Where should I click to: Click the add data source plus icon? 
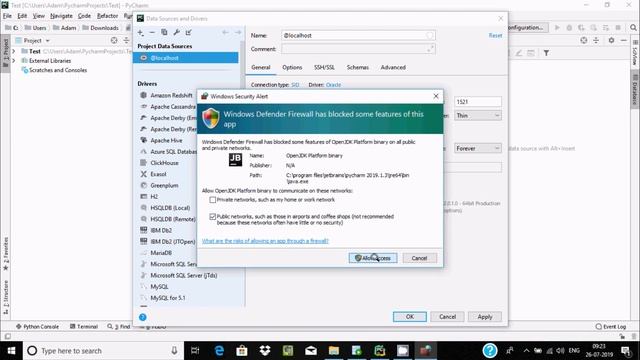140,32
